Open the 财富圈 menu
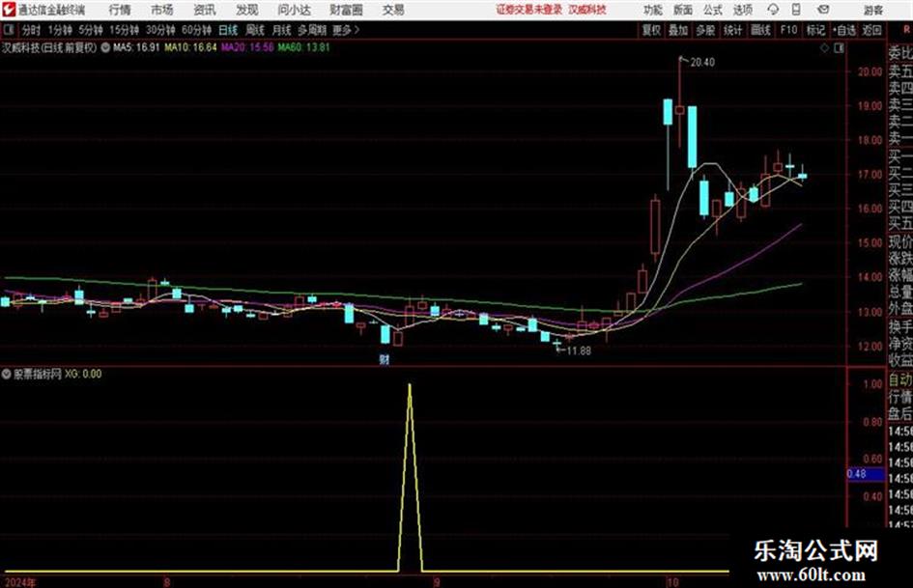This screenshot has width=913, height=588. (x=347, y=10)
